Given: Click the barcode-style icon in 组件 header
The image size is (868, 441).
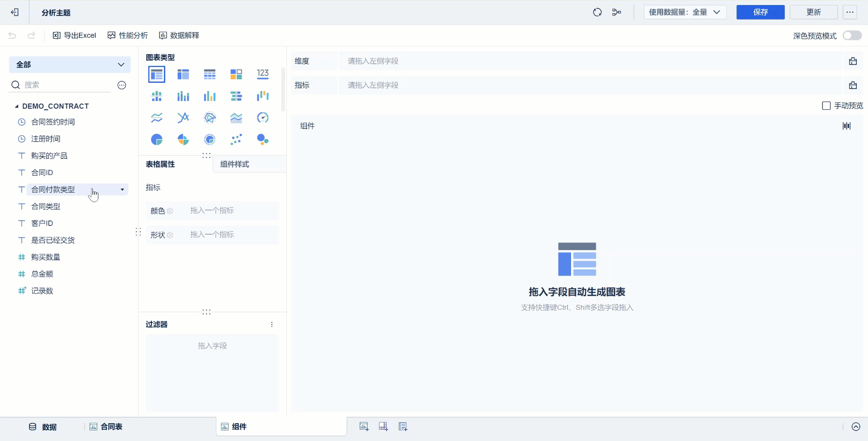Looking at the screenshot, I should coord(847,126).
